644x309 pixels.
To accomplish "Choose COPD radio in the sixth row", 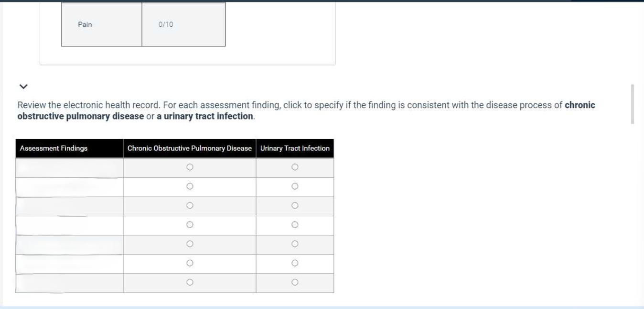I will pos(190,263).
